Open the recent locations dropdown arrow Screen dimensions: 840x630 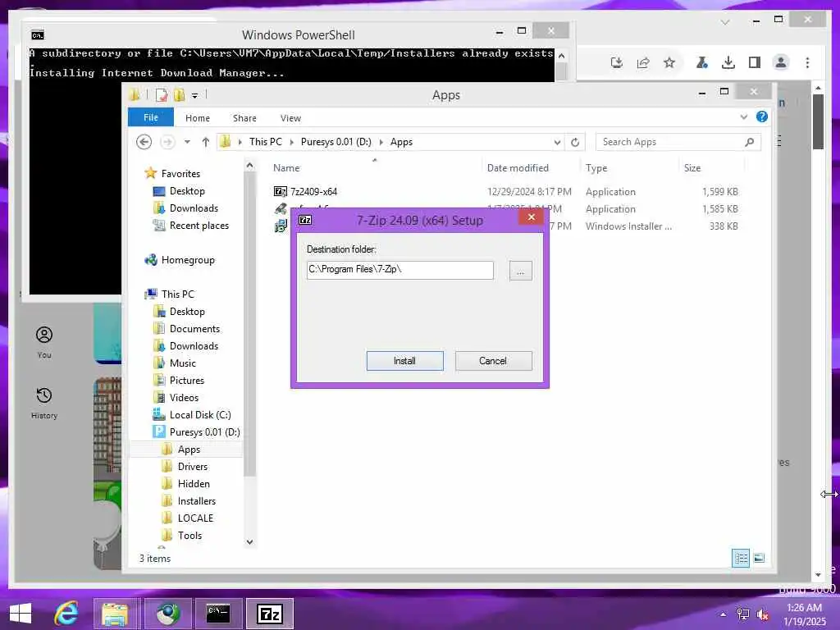pyautogui.click(x=187, y=142)
